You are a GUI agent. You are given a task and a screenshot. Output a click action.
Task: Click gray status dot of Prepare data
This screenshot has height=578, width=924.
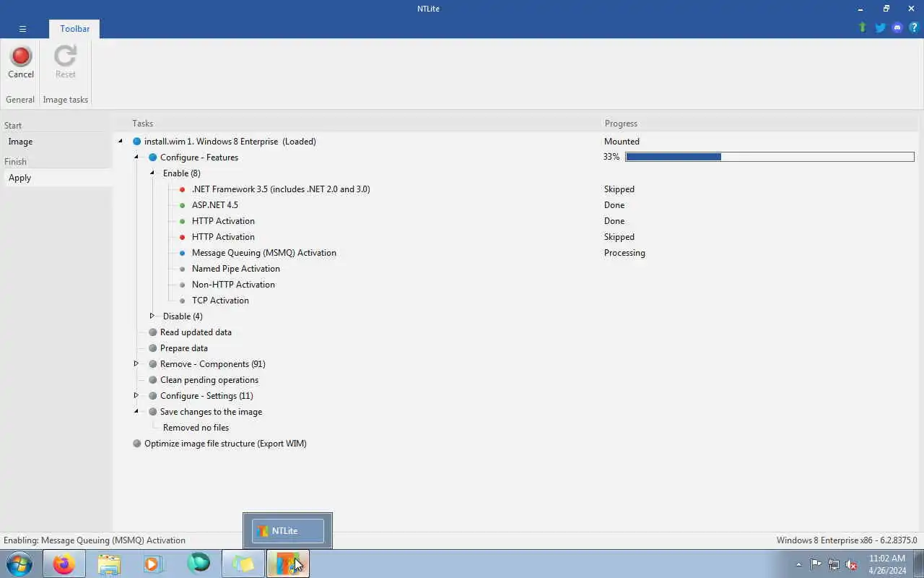click(x=152, y=348)
